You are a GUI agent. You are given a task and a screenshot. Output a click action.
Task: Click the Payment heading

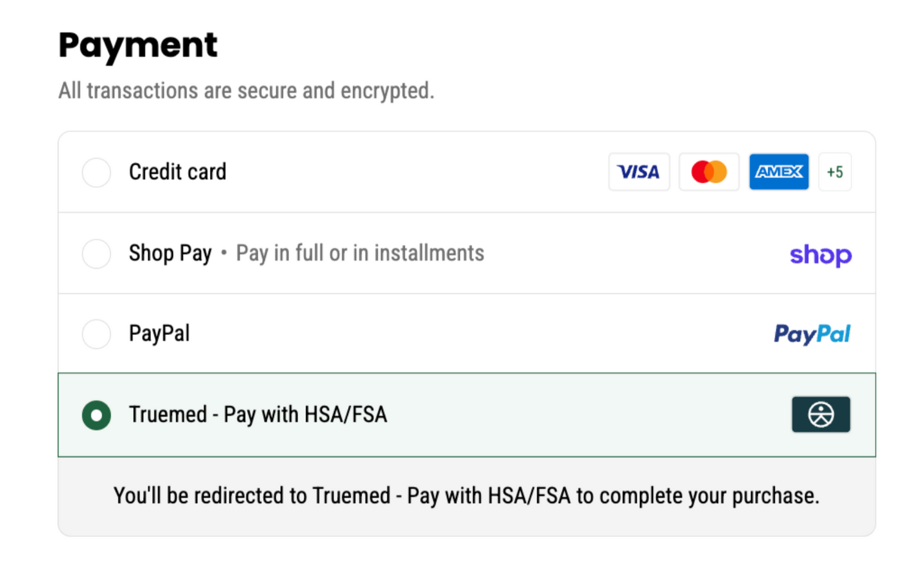[x=138, y=46]
